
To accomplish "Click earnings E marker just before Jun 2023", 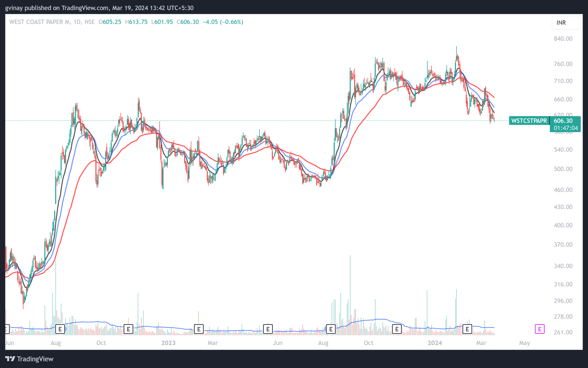I will (268, 329).
